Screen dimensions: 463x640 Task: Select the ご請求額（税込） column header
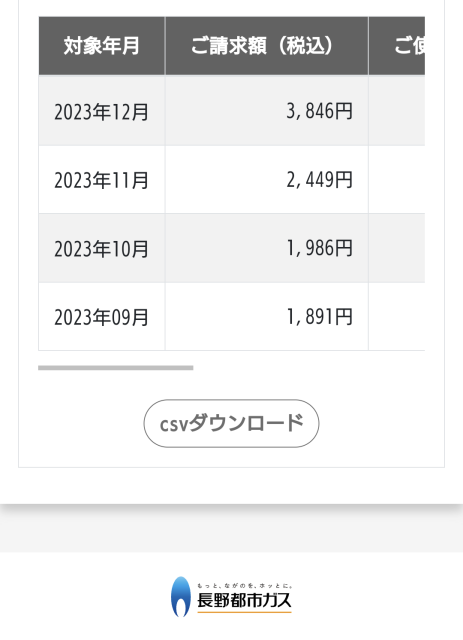pos(267,46)
